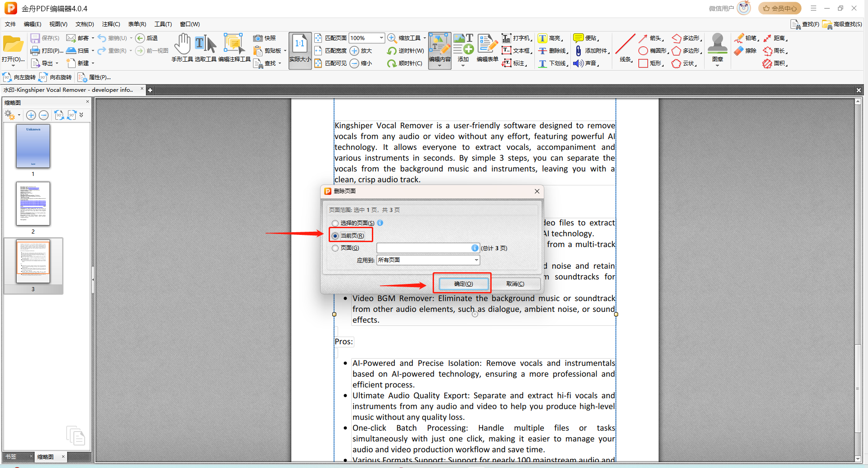
Task: Select the 线条 line drawing tool
Action: coord(625,48)
